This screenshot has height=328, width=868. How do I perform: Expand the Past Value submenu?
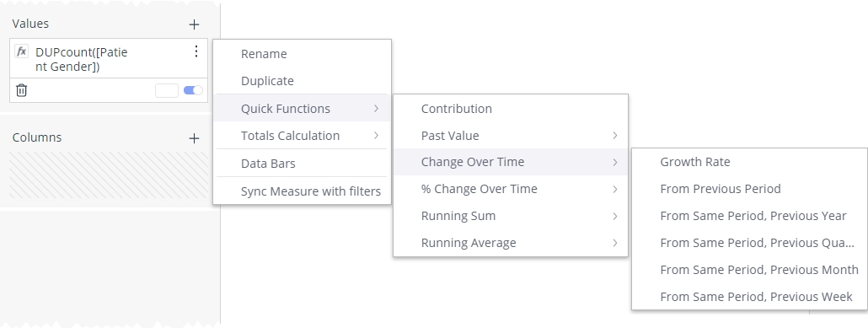pos(511,136)
